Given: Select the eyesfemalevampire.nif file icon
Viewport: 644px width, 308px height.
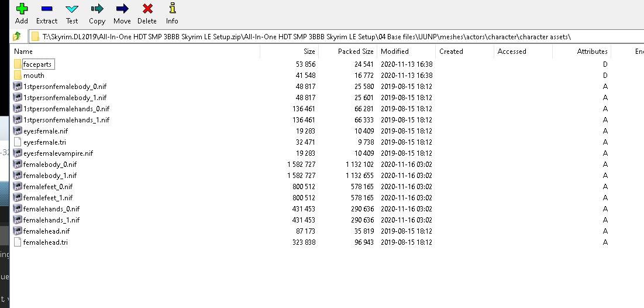Looking at the screenshot, I should click(x=17, y=153).
